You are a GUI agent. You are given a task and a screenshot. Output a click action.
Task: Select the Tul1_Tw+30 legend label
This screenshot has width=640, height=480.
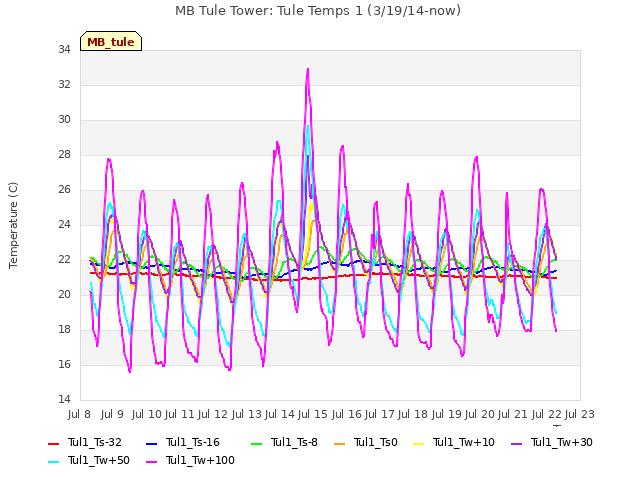click(x=562, y=442)
